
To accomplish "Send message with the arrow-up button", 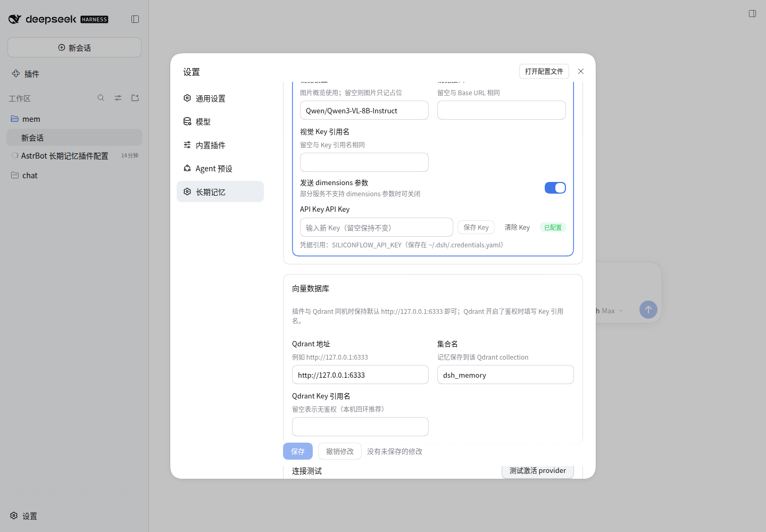I will (648, 310).
